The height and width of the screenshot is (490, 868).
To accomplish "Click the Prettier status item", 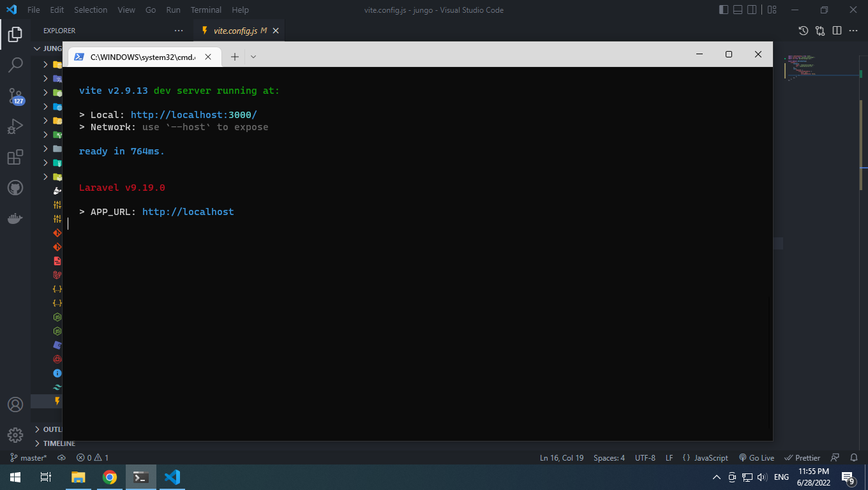I will click(803, 458).
